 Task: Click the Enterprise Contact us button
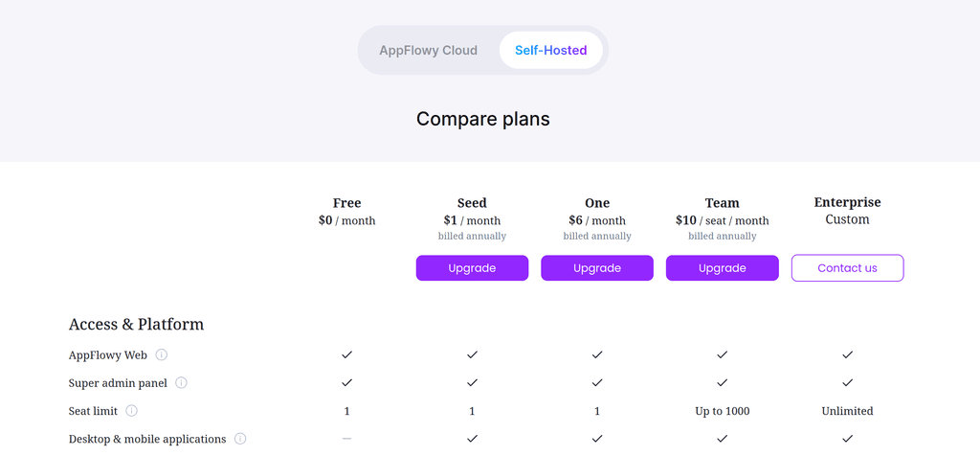pyautogui.click(x=847, y=268)
